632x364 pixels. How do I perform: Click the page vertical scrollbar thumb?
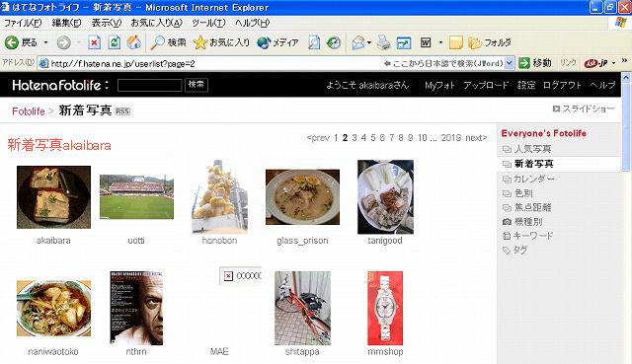(x=626, y=127)
